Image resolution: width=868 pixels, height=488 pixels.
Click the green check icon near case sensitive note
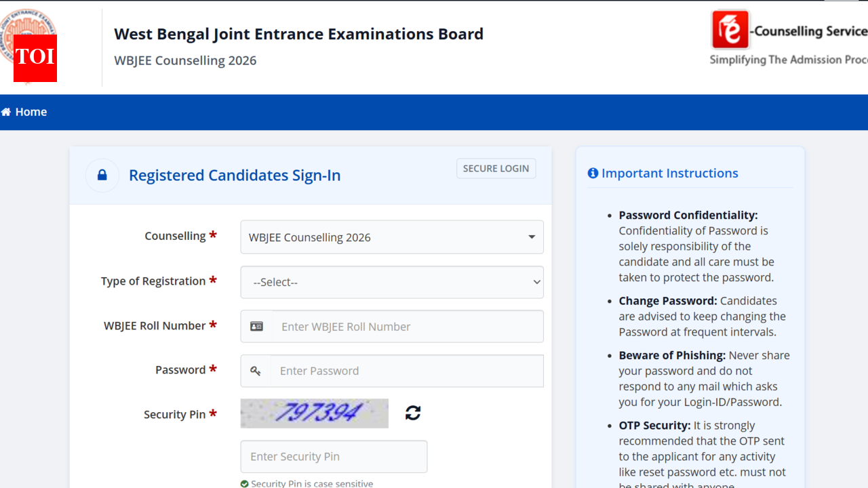245,484
